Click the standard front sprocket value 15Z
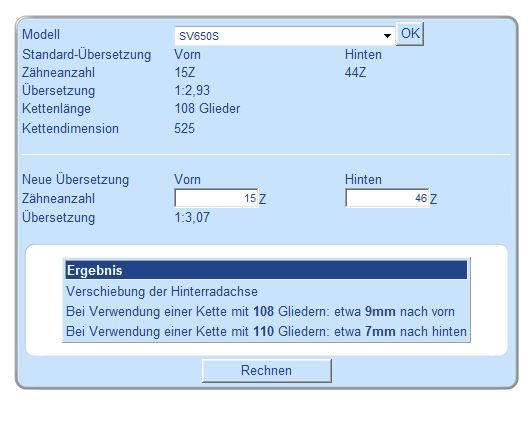The width and height of the screenshot is (528, 428). click(x=185, y=72)
